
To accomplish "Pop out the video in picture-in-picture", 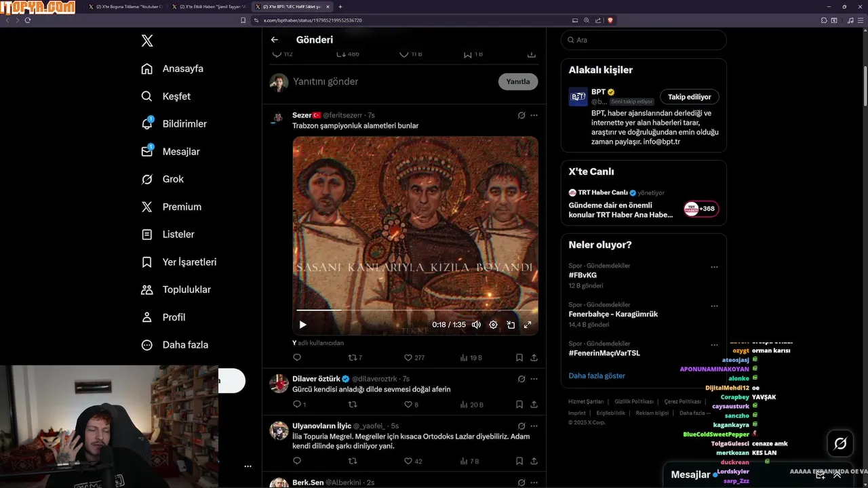I will [x=511, y=325].
